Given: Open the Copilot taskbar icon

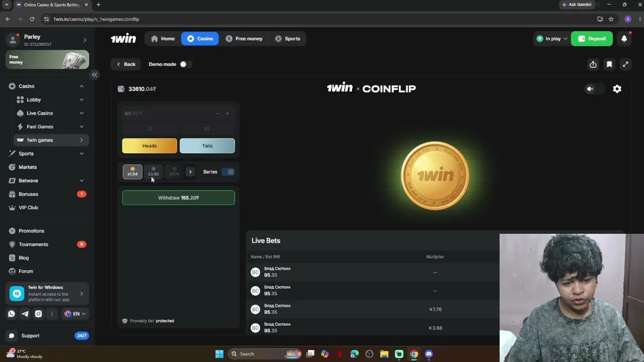Looking at the screenshot, I should (x=325, y=354).
